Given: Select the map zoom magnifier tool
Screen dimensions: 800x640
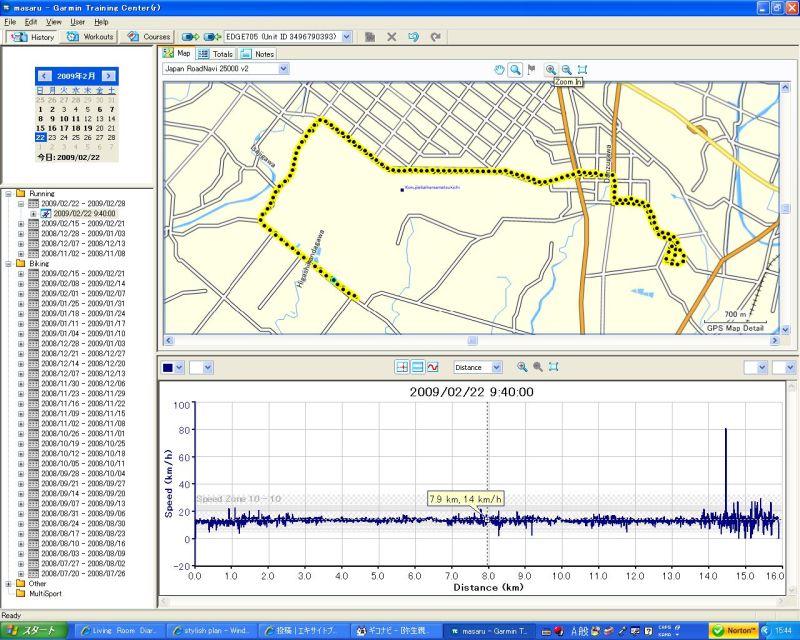Looking at the screenshot, I should (515, 70).
